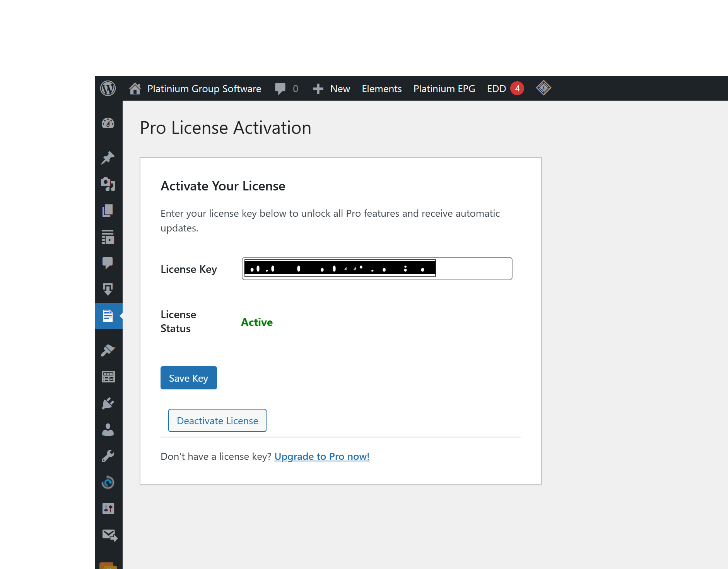Open the Elements admin bar menu
This screenshot has width=728, height=569.
[x=381, y=88]
